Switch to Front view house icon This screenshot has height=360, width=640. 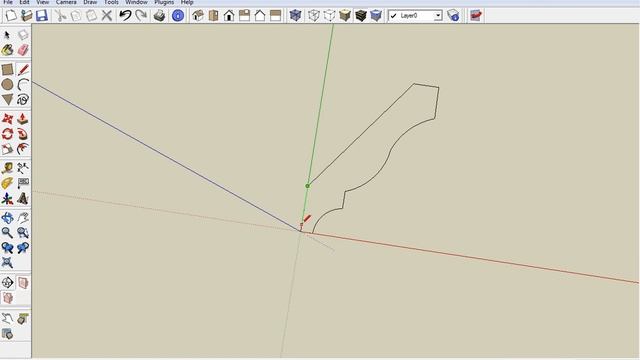point(229,16)
